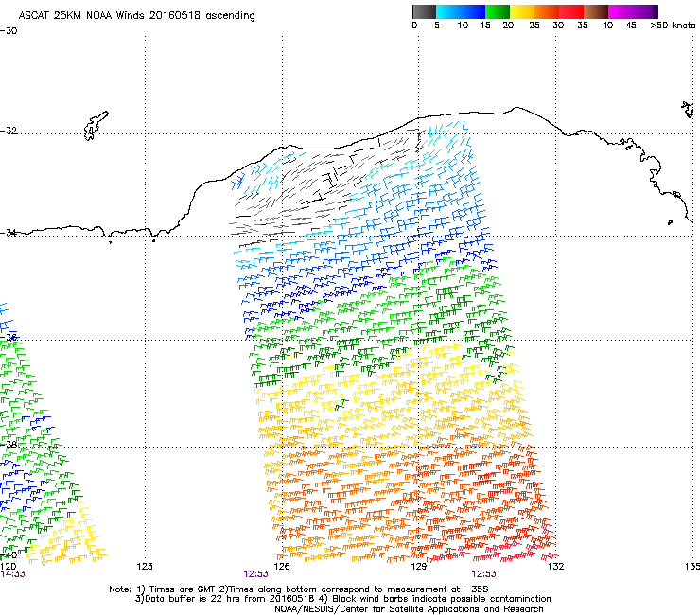Click the purple time label '14:33'
Screen dimensions: 700x615
pos(12,574)
